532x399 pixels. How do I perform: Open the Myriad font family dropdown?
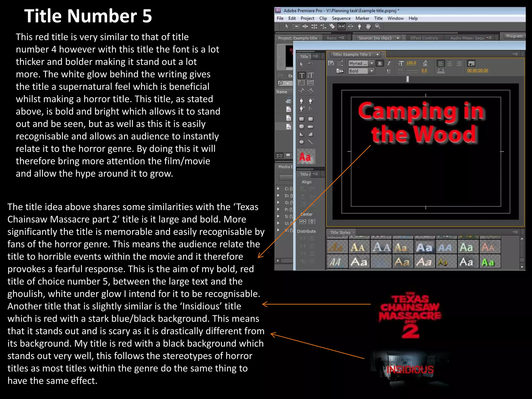pyautogui.click(x=372, y=63)
